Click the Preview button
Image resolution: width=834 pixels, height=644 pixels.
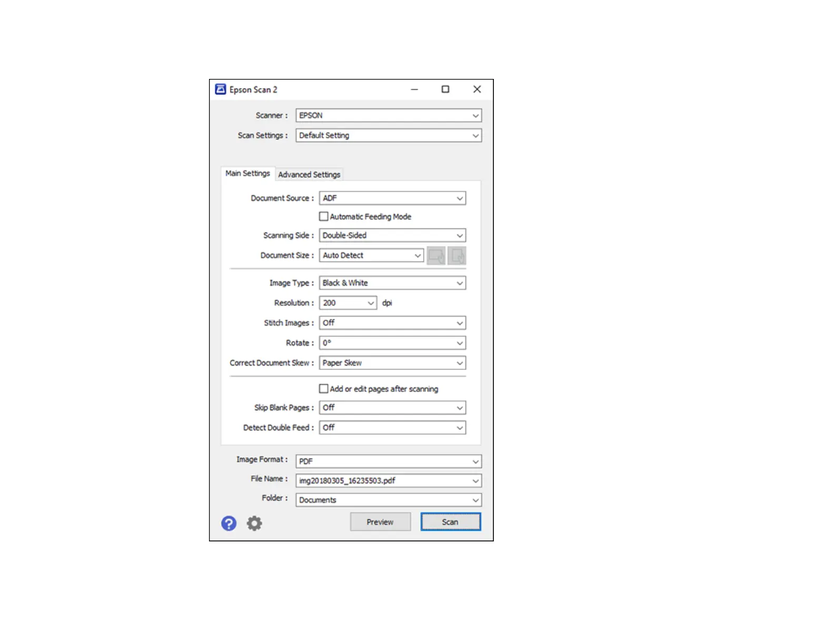[380, 522]
